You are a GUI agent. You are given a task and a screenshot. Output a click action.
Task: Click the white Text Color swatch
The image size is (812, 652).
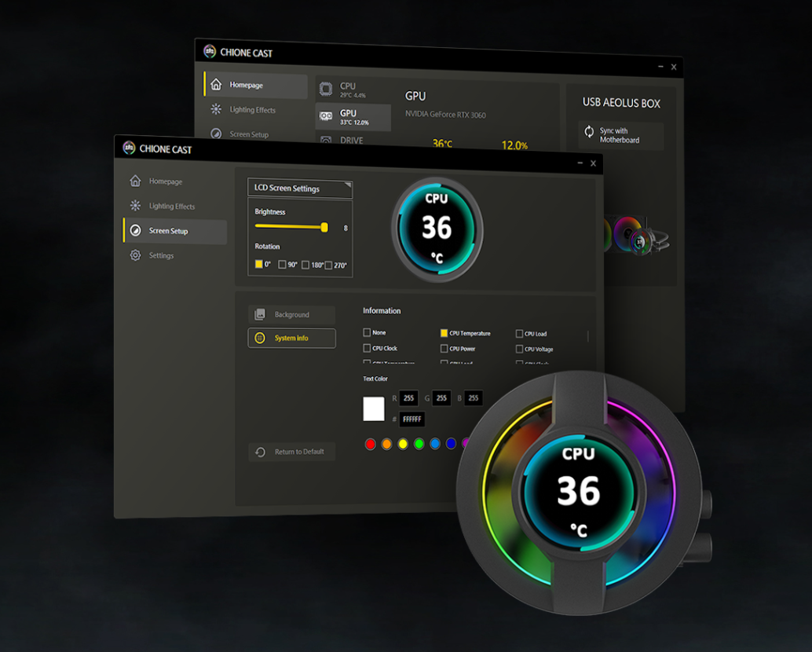click(x=373, y=408)
